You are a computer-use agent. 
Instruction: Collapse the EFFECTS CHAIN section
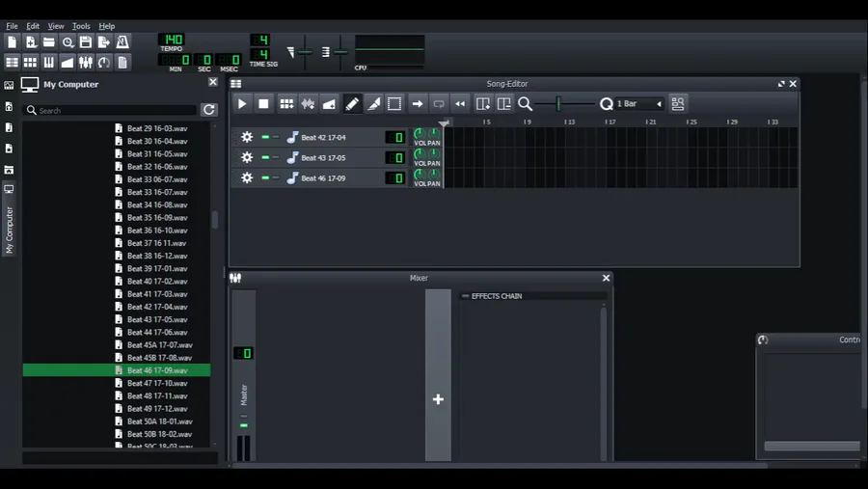pyautogui.click(x=466, y=296)
